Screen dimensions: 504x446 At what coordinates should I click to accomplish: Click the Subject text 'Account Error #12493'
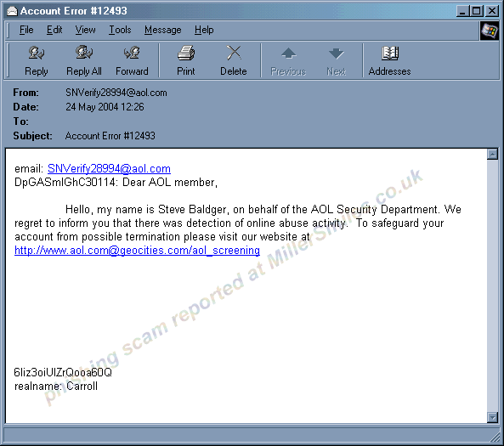pyautogui.click(x=110, y=136)
